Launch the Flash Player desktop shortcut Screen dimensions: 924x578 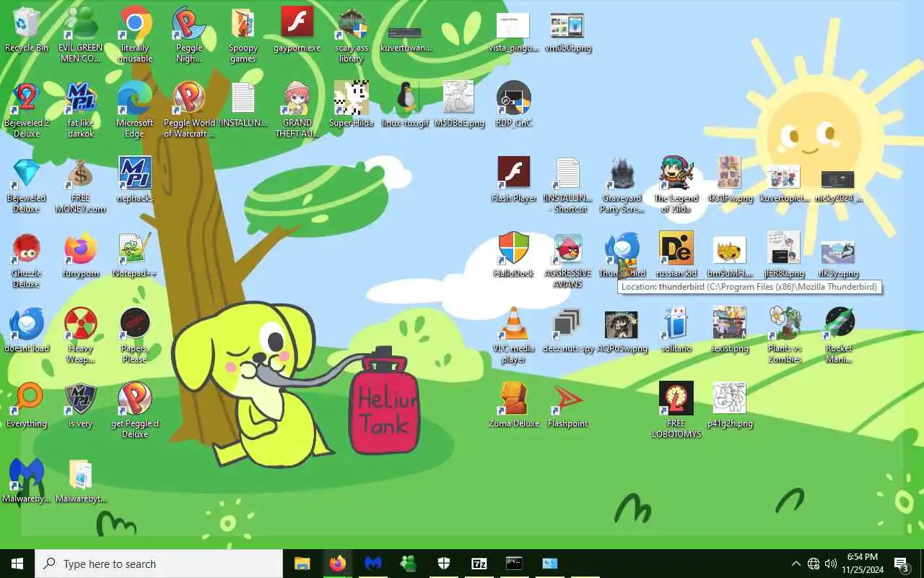point(513,181)
